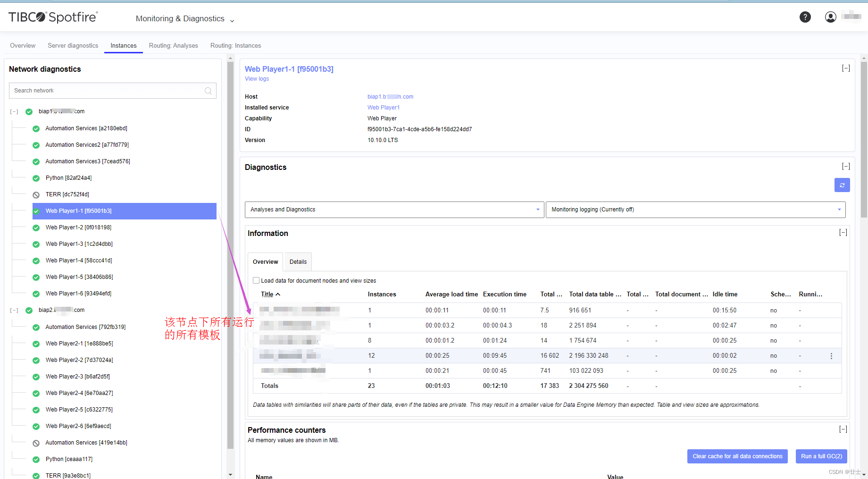Select Web Player2-5 [c6322775] in the tree

point(79,410)
